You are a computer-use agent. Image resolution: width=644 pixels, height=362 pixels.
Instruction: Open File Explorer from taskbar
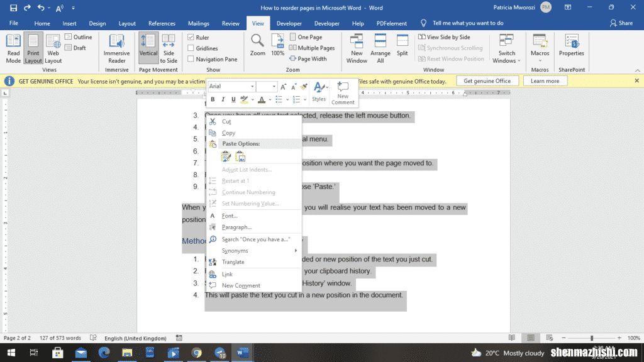coord(127,353)
